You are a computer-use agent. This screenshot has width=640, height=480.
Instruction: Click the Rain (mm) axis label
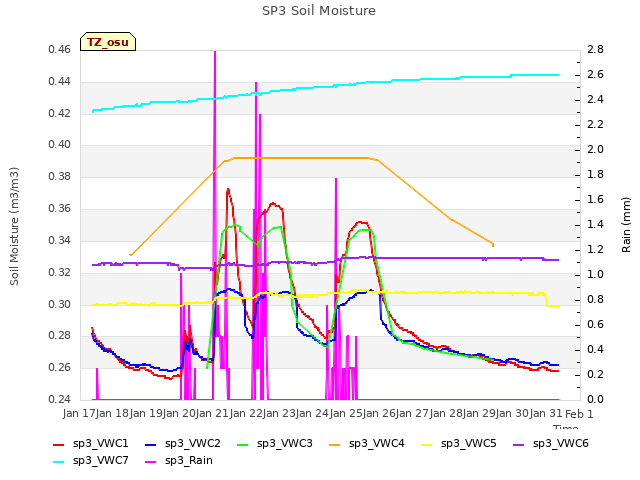click(626, 225)
